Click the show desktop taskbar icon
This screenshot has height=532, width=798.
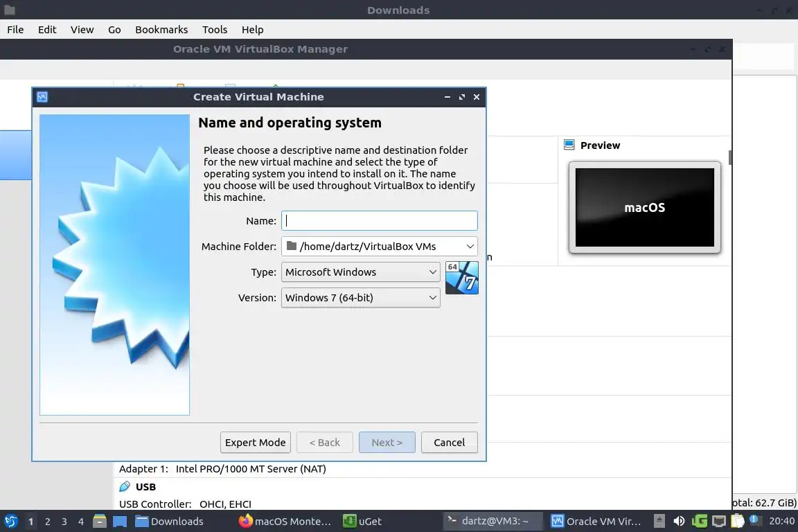click(120, 521)
